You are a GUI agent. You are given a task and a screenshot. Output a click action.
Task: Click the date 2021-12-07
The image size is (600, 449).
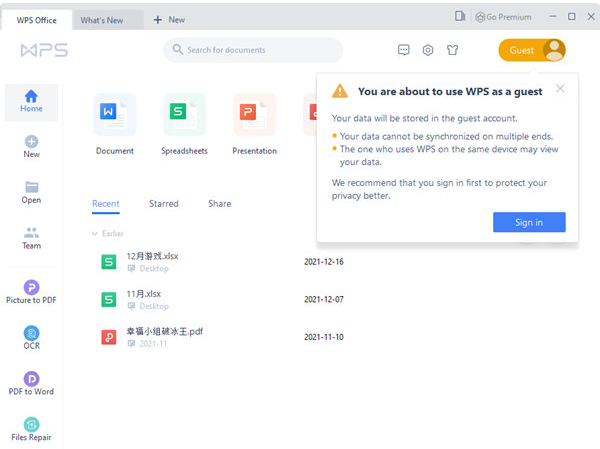pos(324,299)
